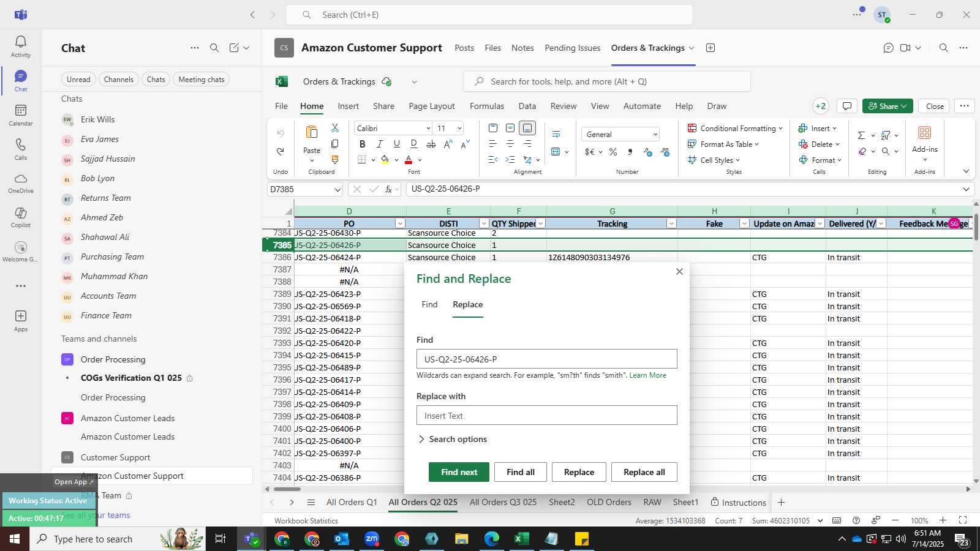Open the Tracking column filter dropdown
The height and width of the screenshot is (551, 980).
tap(671, 223)
